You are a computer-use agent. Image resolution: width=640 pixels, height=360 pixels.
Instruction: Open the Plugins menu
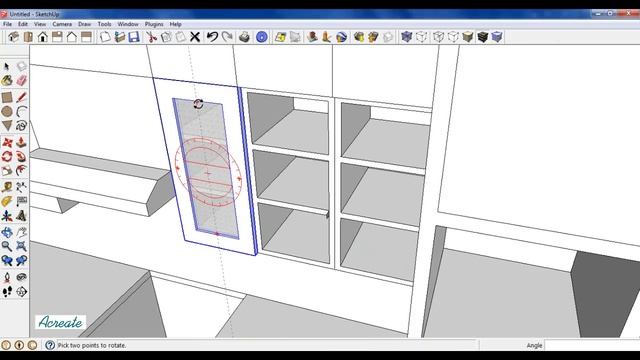[x=154, y=24]
